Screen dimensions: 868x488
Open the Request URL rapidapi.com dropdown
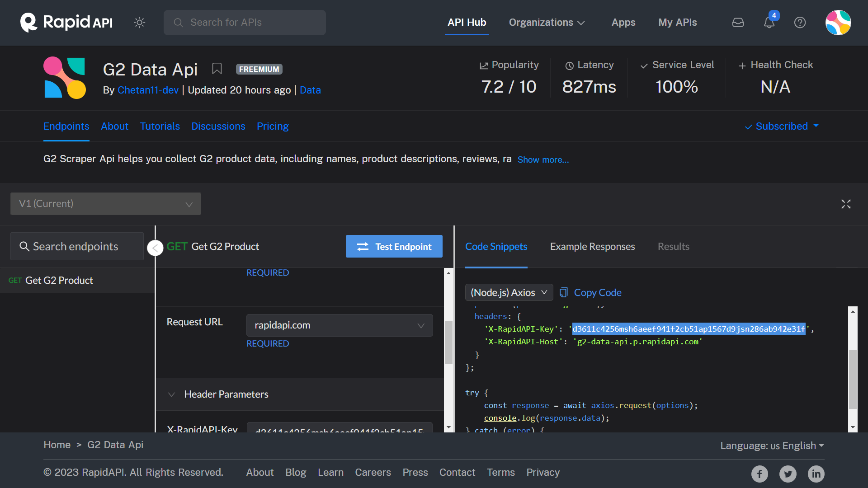pos(340,325)
